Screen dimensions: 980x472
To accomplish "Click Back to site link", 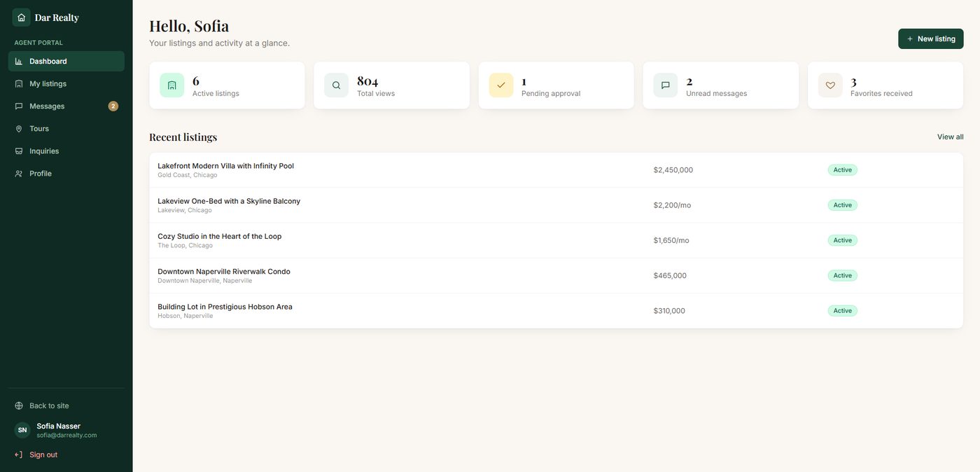I will 66,406.
